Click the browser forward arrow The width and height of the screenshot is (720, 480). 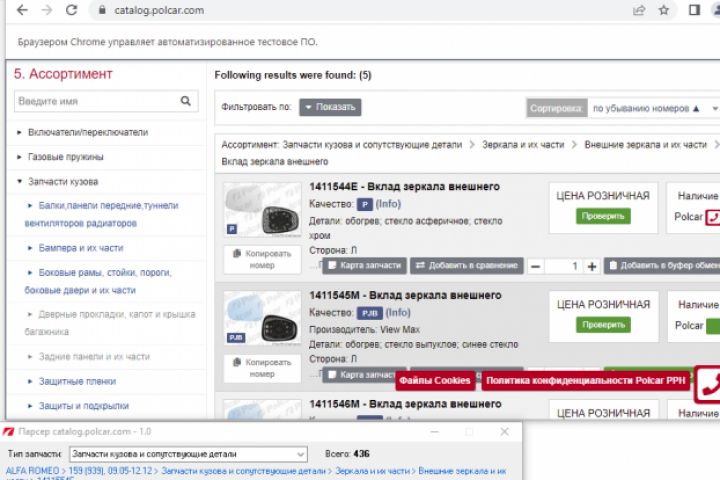(x=46, y=10)
